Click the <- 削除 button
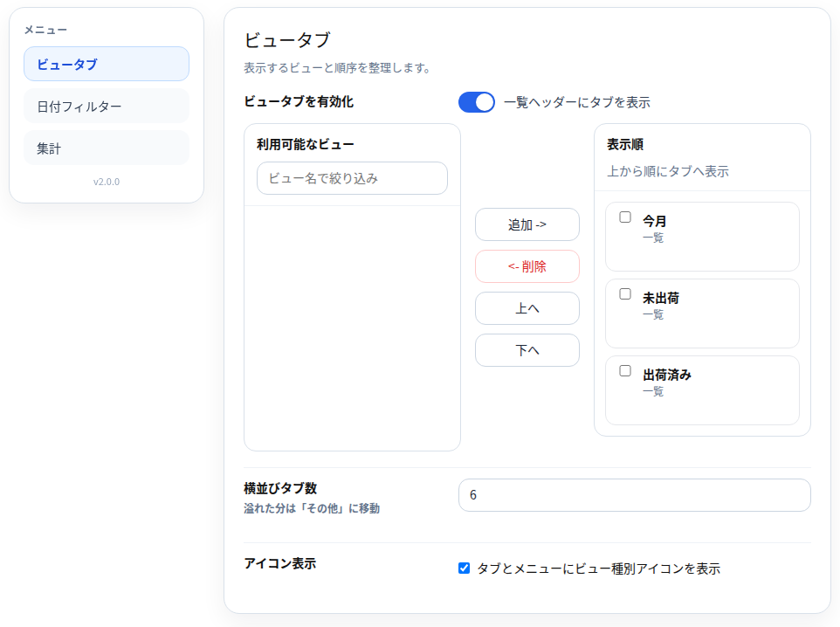This screenshot has height=627, width=840. 527,266
